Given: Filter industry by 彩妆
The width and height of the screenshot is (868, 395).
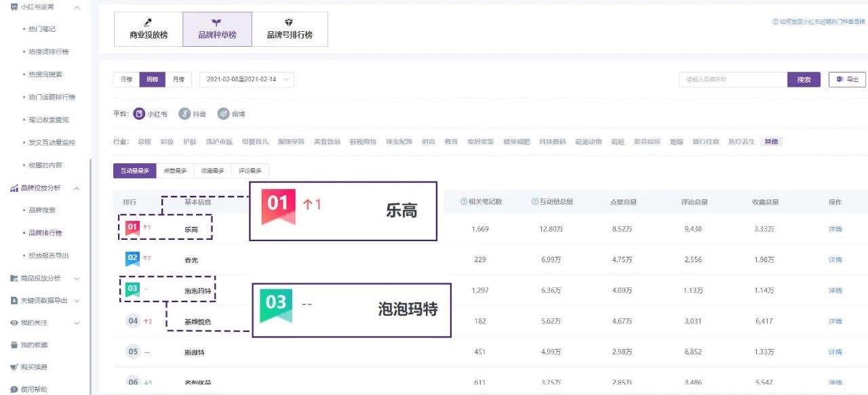Looking at the screenshot, I should pyautogui.click(x=167, y=142).
